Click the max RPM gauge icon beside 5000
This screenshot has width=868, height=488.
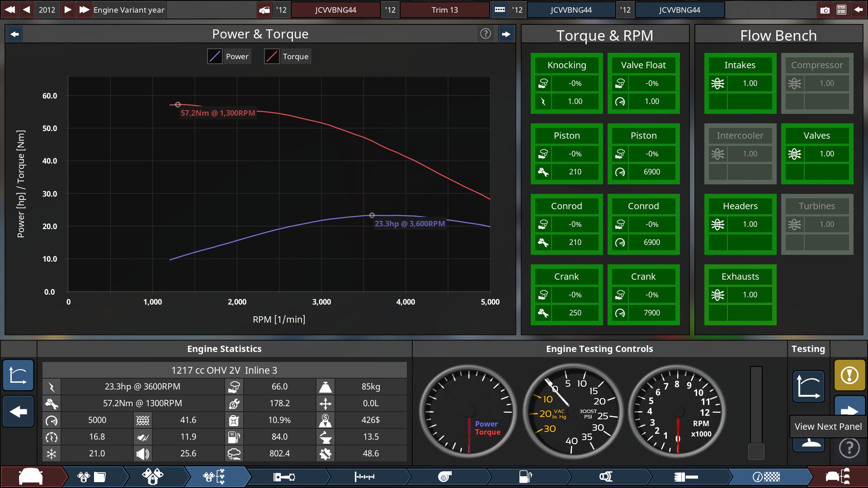[52, 420]
